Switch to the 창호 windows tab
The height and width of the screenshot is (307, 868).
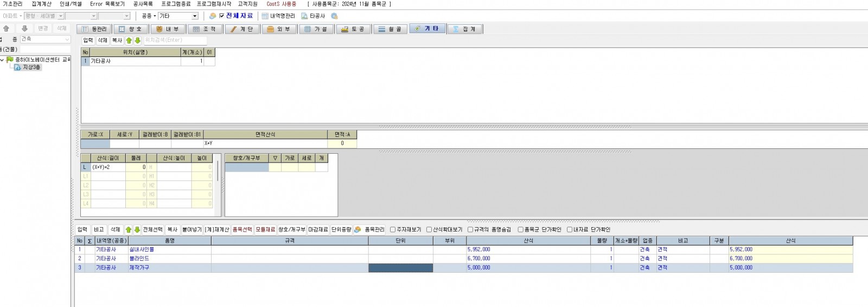[131, 29]
